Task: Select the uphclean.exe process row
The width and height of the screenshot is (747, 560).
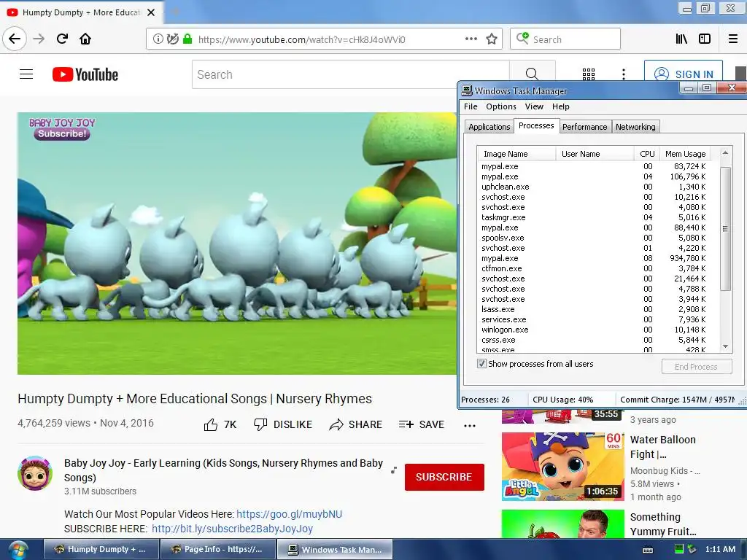Action: (593, 187)
